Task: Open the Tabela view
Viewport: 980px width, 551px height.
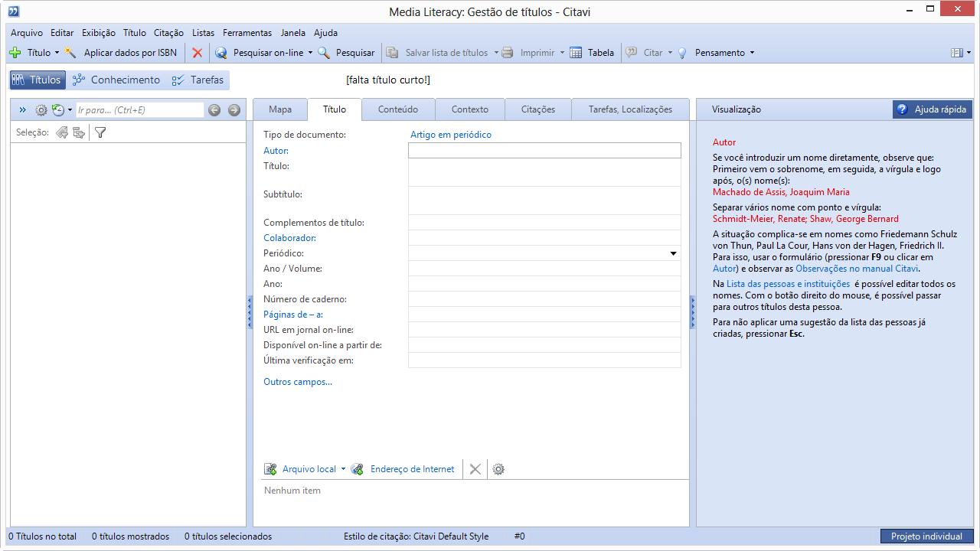Action: pos(592,53)
